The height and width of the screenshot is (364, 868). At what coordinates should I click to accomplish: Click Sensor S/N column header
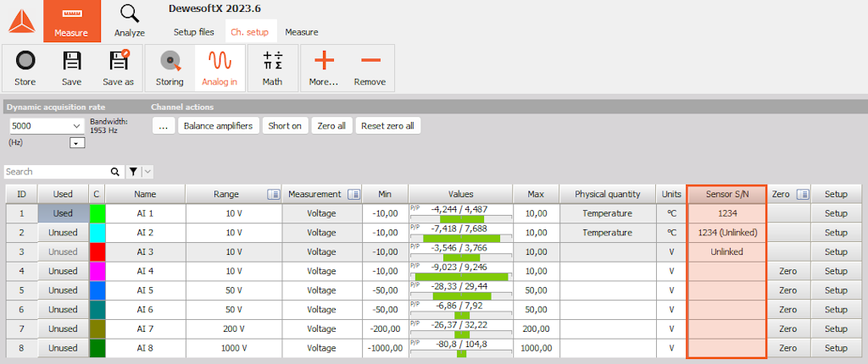coord(726,194)
